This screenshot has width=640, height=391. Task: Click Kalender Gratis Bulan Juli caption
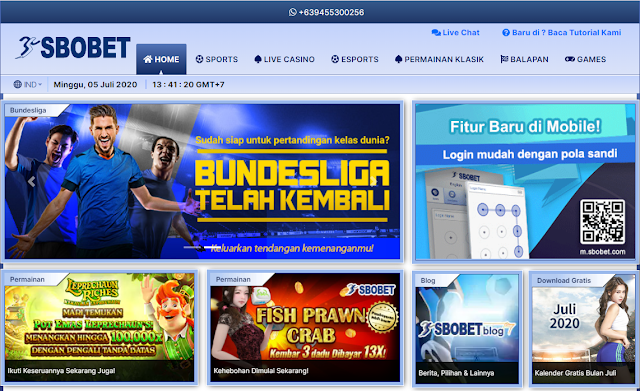575,373
